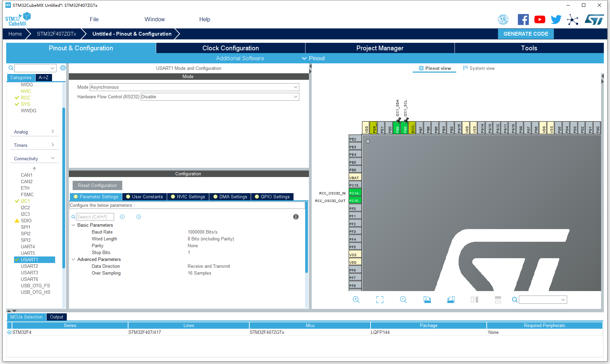The height and width of the screenshot is (364, 610).
Task: Open the DMA Settings tab
Action: coord(230,197)
